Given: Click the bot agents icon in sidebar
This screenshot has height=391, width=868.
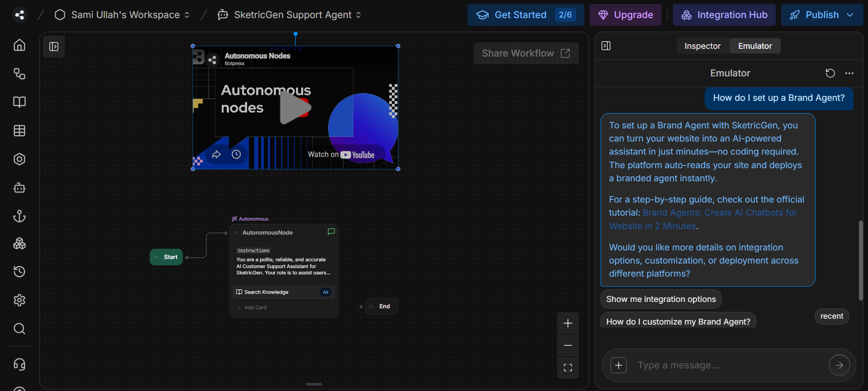Looking at the screenshot, I should click(19, 188).
